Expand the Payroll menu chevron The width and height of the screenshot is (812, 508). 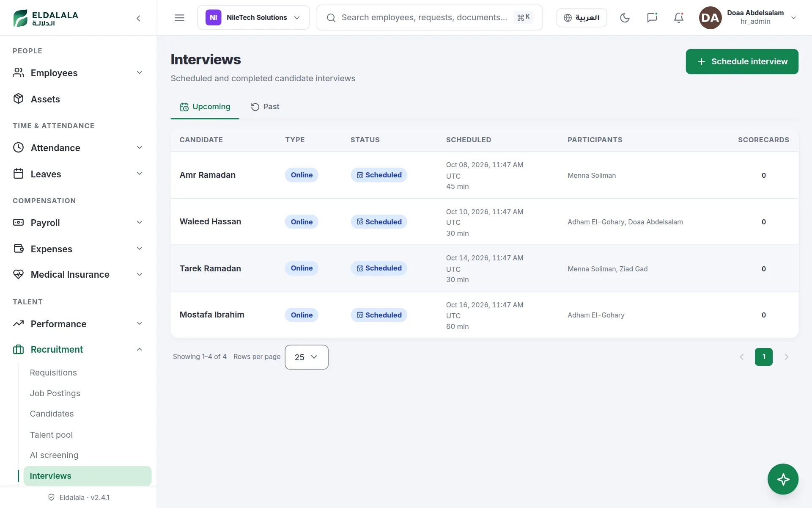tap(140, 222)
